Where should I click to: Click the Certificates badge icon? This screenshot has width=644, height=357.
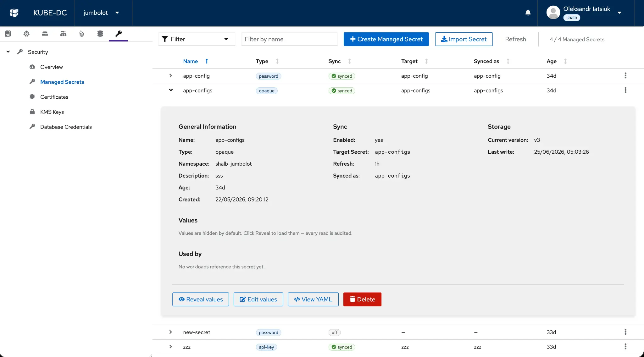[x=32, y=97]
